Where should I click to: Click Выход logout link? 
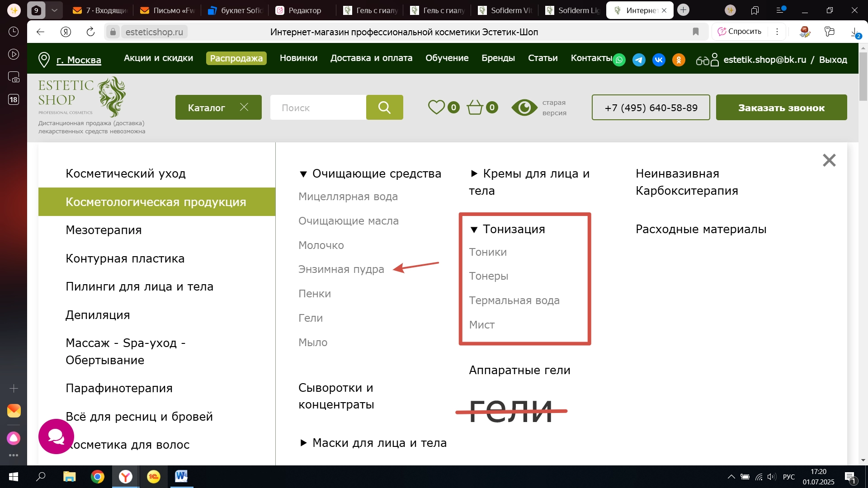click(833, 60)
